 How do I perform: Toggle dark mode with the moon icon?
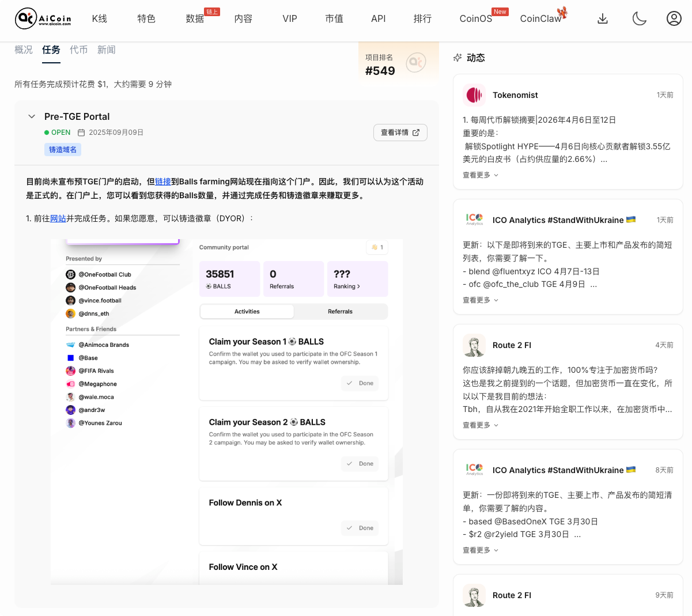click(639, 18)
